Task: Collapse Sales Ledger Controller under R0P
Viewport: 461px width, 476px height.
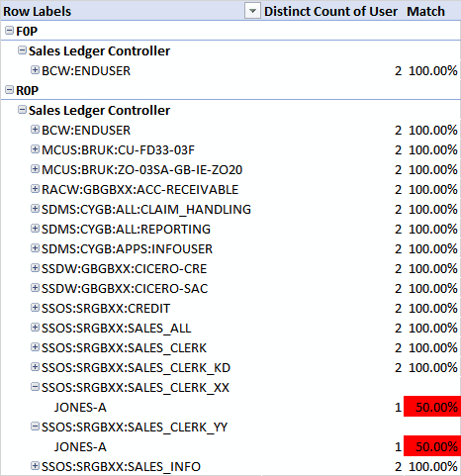Action: 22,110
